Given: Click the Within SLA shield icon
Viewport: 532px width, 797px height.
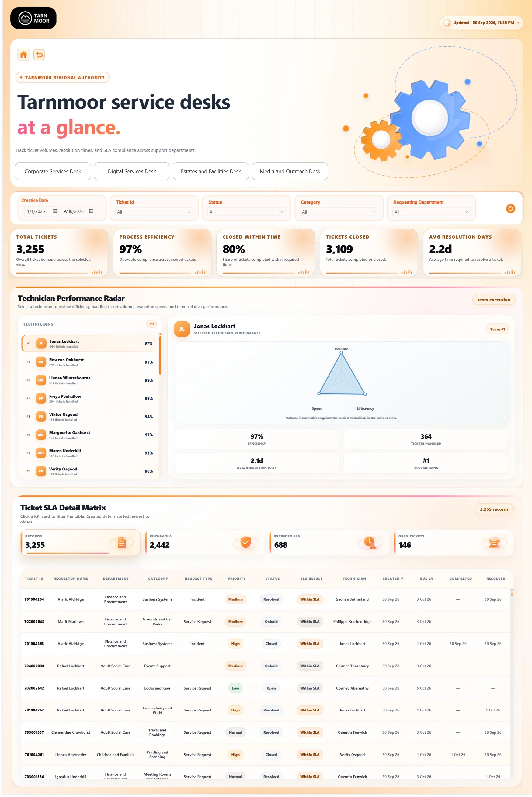Looking at the screenshot, I should click(246, 542).
